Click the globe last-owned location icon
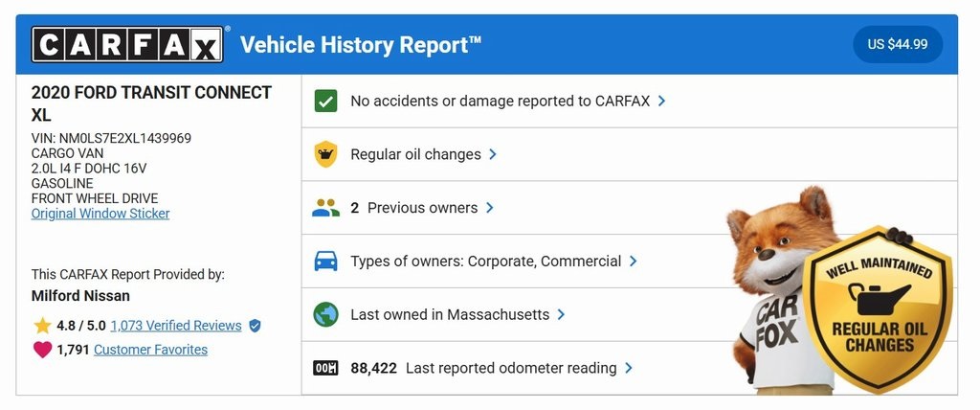Viewport: 980px width, 410px height. [325, 314]
